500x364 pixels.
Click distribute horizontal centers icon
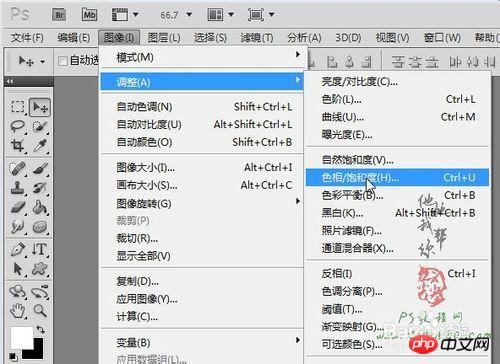472,62
